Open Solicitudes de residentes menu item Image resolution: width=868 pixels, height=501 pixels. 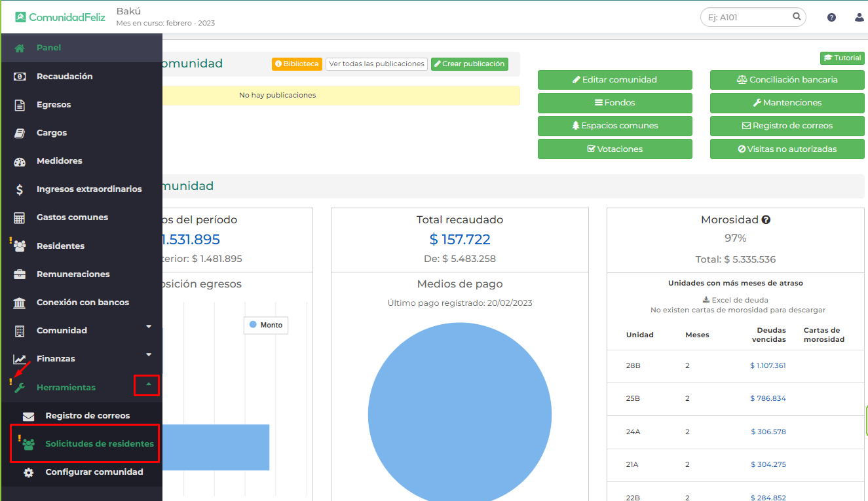coord(99,444)
